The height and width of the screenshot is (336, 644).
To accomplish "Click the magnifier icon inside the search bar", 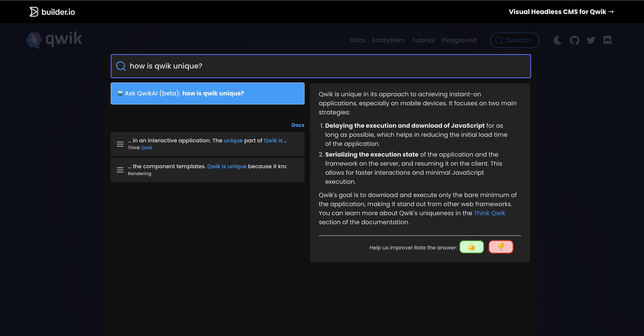I will click(121, 66).
